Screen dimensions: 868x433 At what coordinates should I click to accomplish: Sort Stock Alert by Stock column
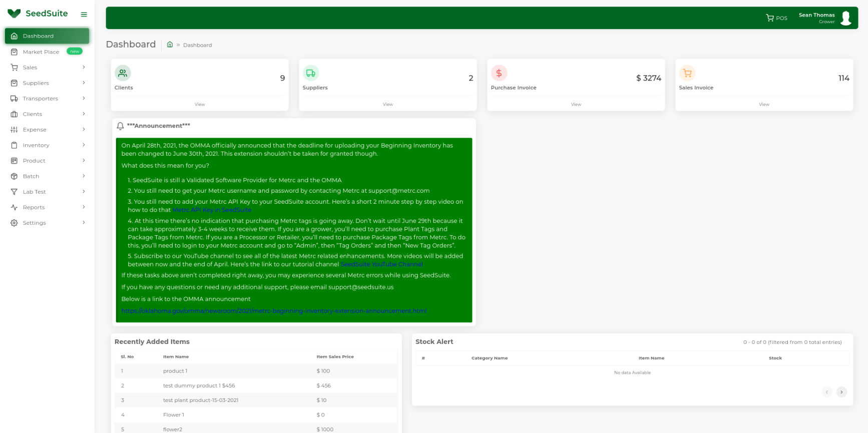[775, 358]
